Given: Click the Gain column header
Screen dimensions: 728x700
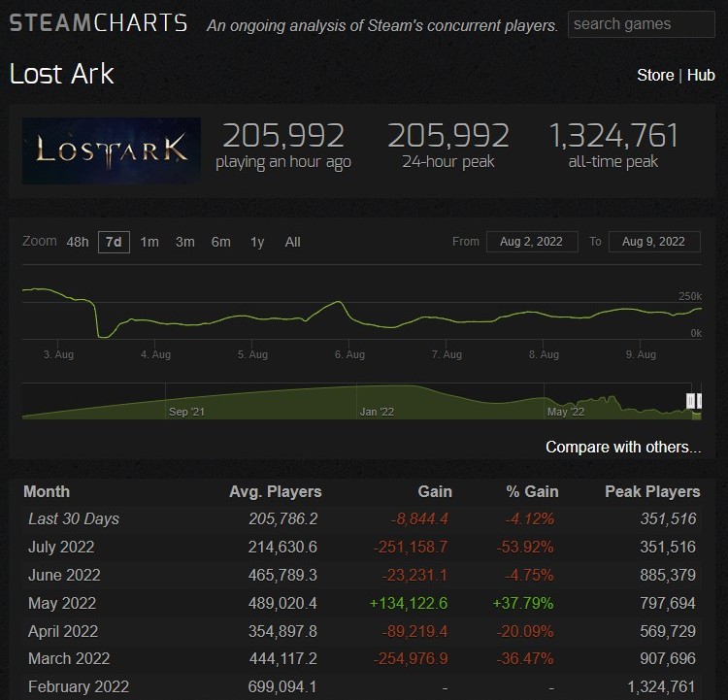Looking at the screenshot, I should (435, 491).
